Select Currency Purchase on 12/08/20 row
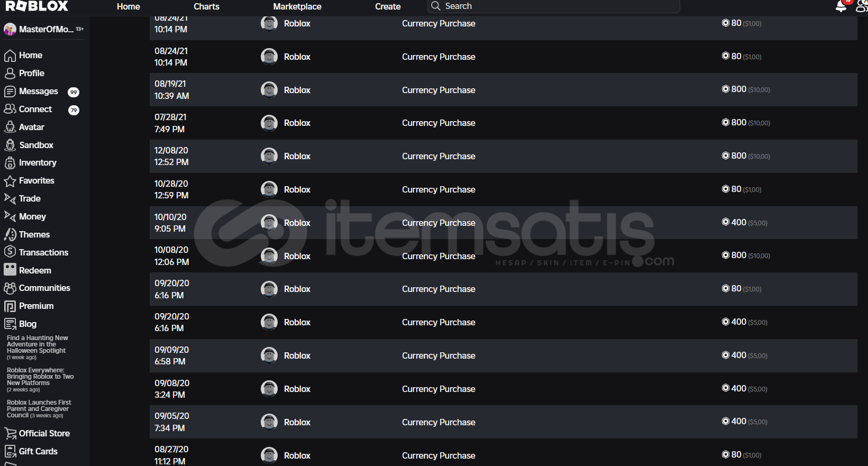The width and height of the screenshot is (868, 466). coord(438,156)
